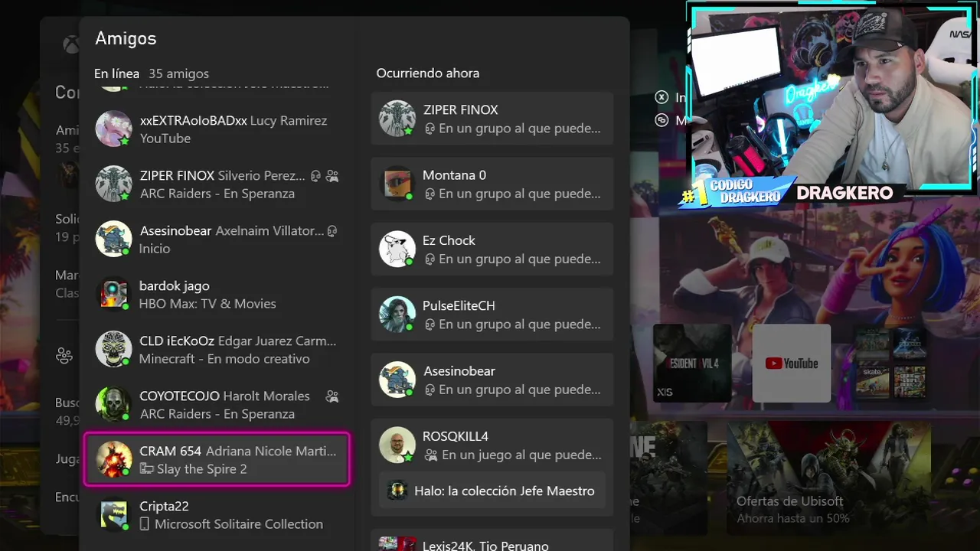The height and width of the screenshot is (551, 980).
Task: Click ROSQKILL4 avatar
Action: 397,445
